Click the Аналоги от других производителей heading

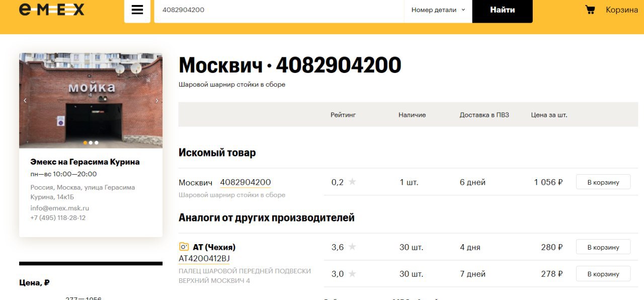pyautogui.click(x=267, y=217)
